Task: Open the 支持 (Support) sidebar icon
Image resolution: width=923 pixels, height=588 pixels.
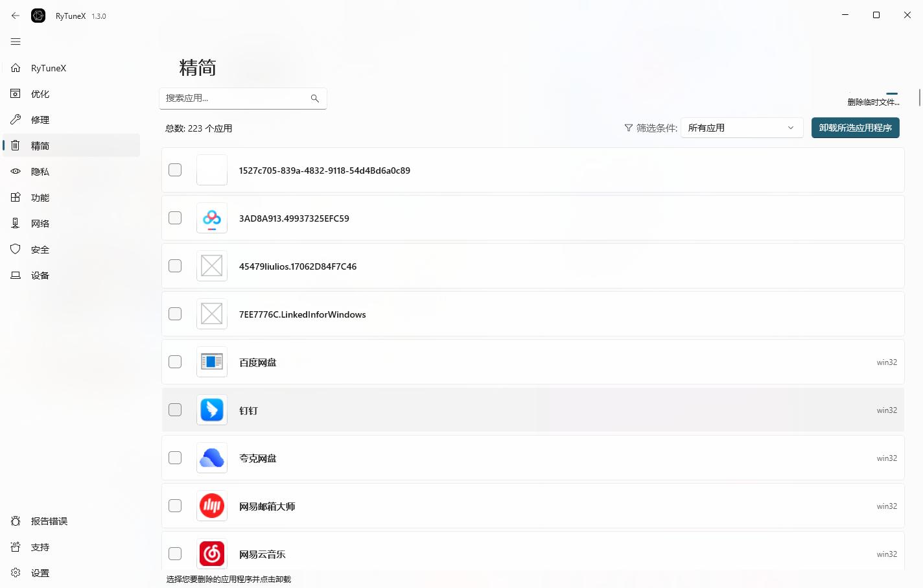Action: [x=15, y=547]
